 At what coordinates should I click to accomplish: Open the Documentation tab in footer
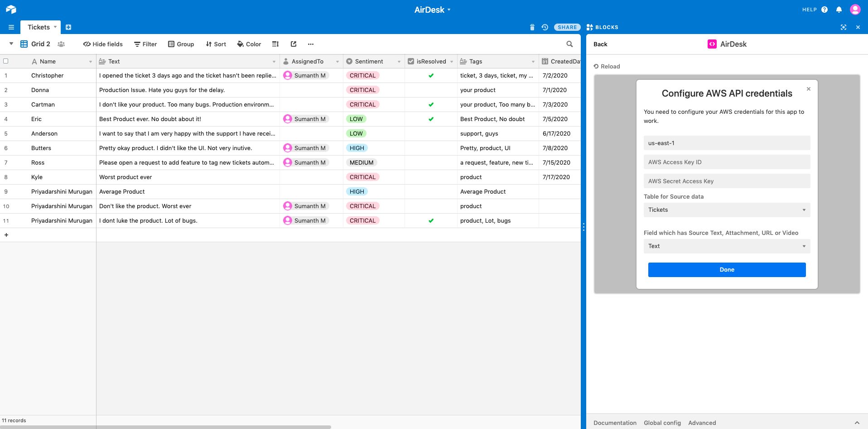[615, 423]
